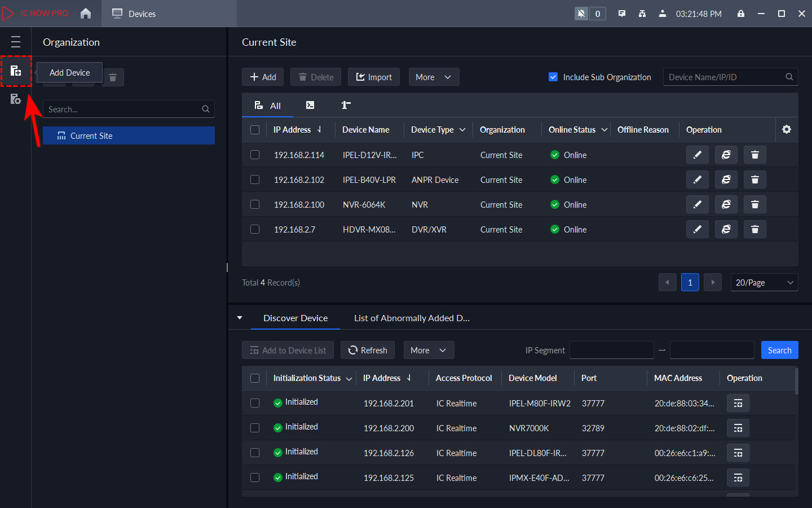Select the All devices tab
812x508 pixels.
(x=268, y=106)
